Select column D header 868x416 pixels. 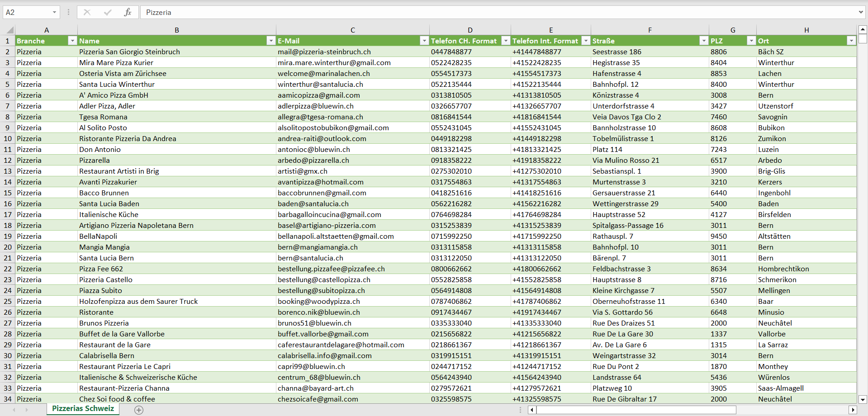pyautogui.click(x=470, y=30)
